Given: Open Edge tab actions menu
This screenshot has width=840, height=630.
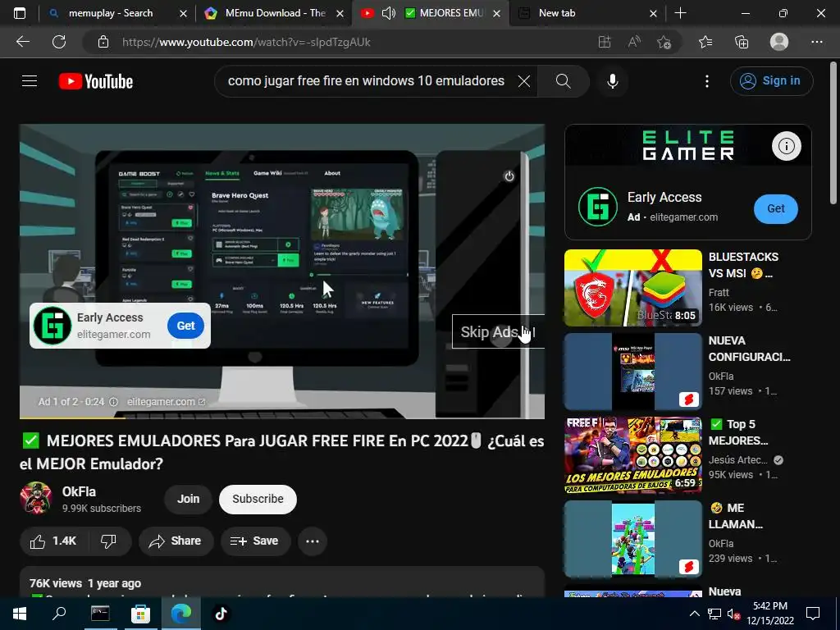Looking at the screenshot, I should (x=20, y=13).
